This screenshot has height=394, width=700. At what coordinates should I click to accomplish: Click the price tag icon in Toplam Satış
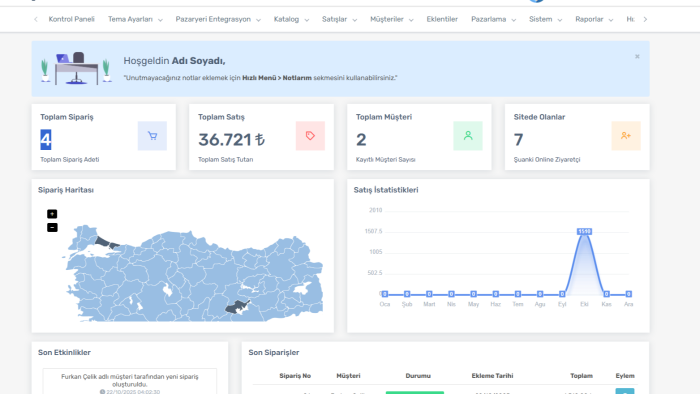[310, 136]
